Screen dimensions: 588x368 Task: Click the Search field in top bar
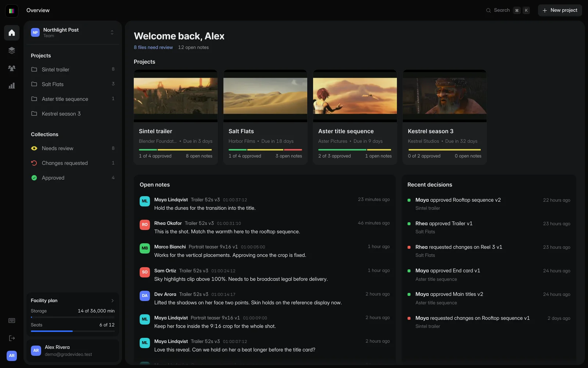pos(508,10)
